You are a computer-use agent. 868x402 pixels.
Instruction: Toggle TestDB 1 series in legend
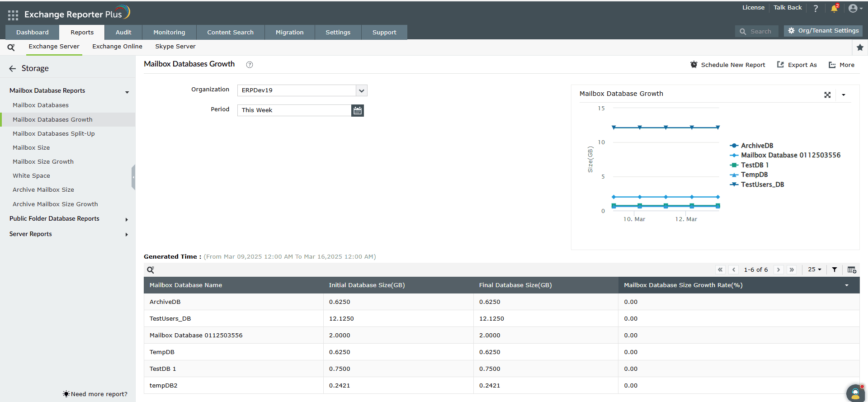749,165
